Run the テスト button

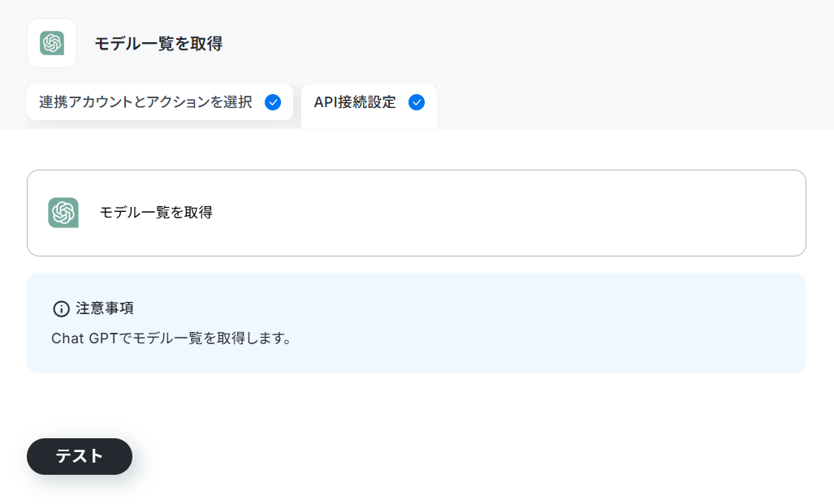click(80, 456)
